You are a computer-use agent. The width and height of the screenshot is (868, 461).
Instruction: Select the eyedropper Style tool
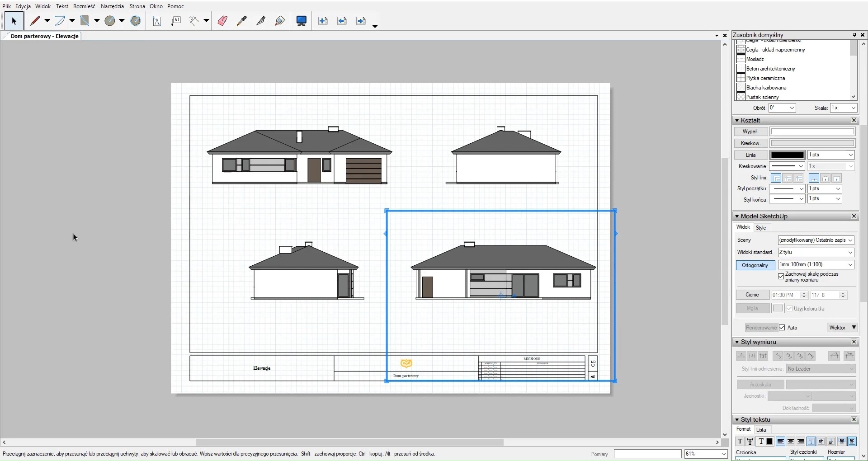(242, 21)
